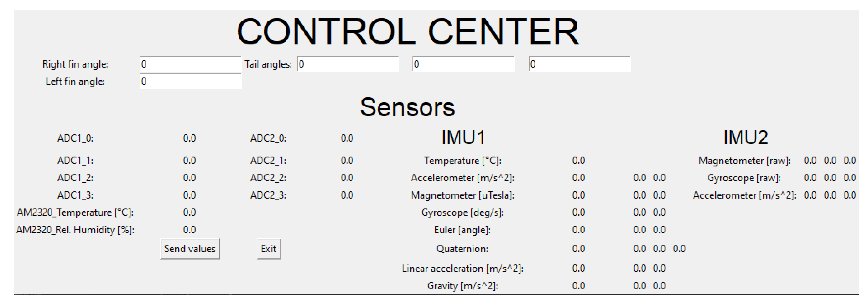Click the Quaternion label under IMU1
Screen dimensions: 868x306
[462, 249]
